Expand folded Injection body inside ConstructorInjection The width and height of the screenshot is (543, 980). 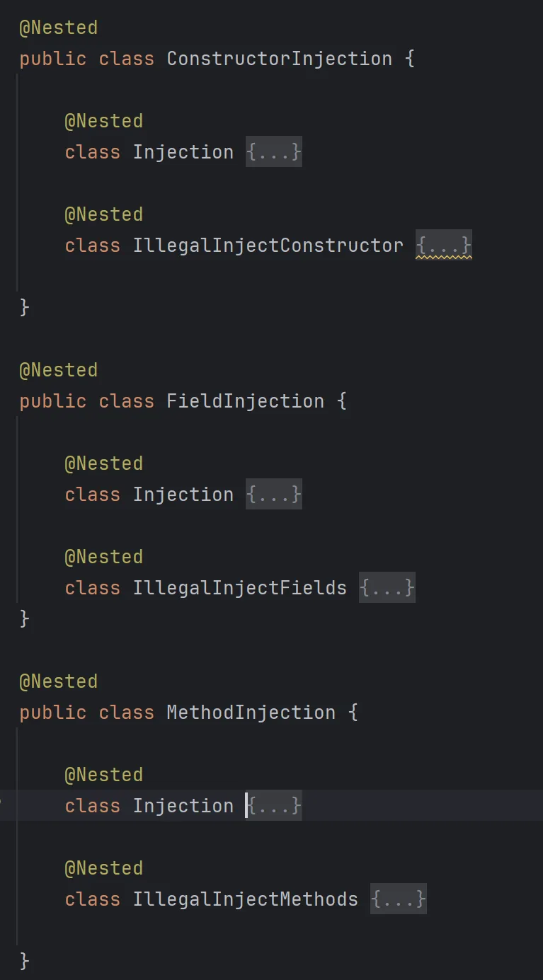click(274, 152)
